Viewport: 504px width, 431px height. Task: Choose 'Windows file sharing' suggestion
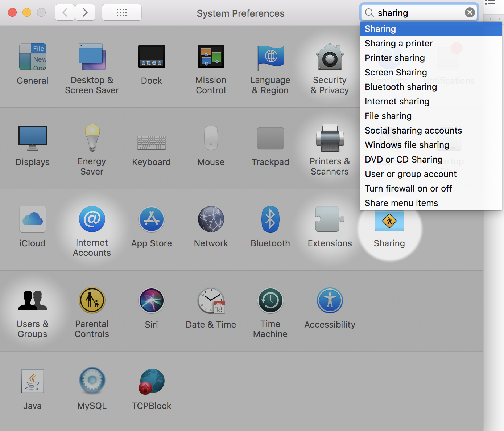click(x=431, y=145)
